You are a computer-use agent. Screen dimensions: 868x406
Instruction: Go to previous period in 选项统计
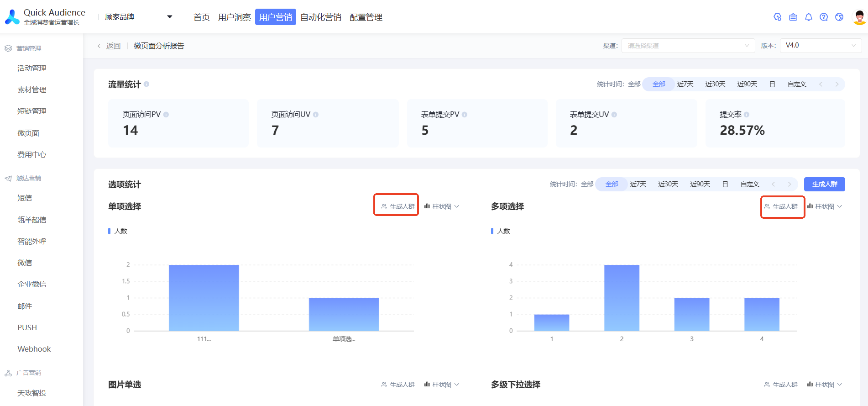click(x=774, y=184)
